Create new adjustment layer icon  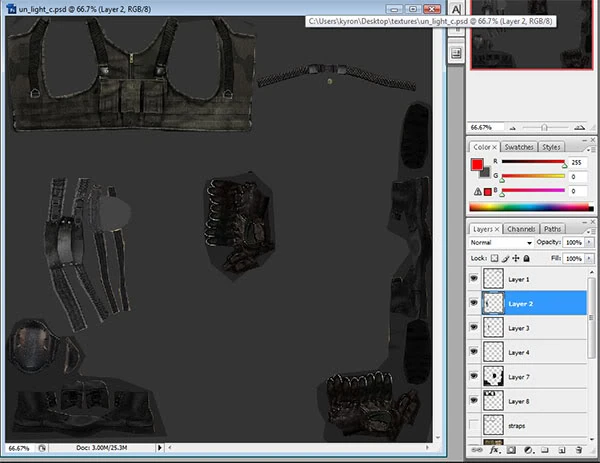point(527,451)
